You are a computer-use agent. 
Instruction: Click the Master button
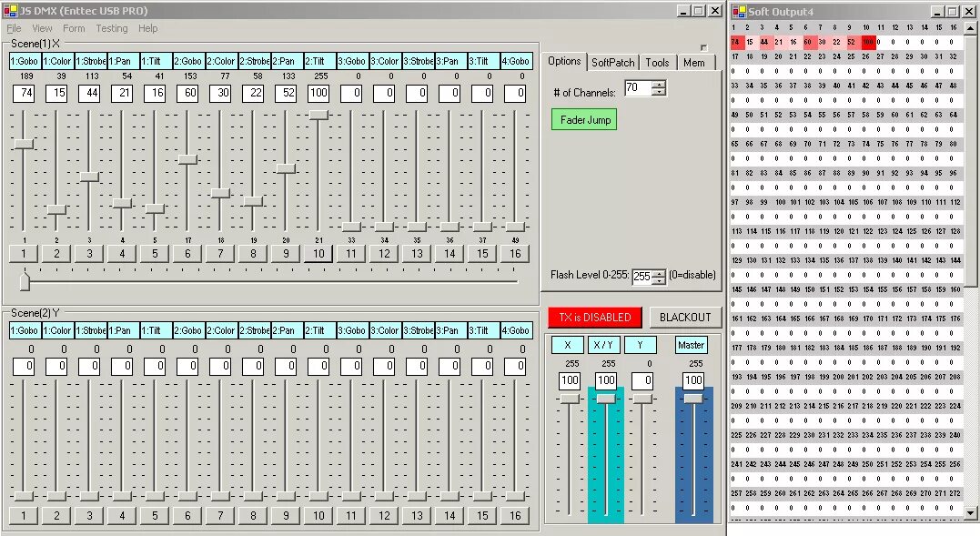(x=692, y=345)
